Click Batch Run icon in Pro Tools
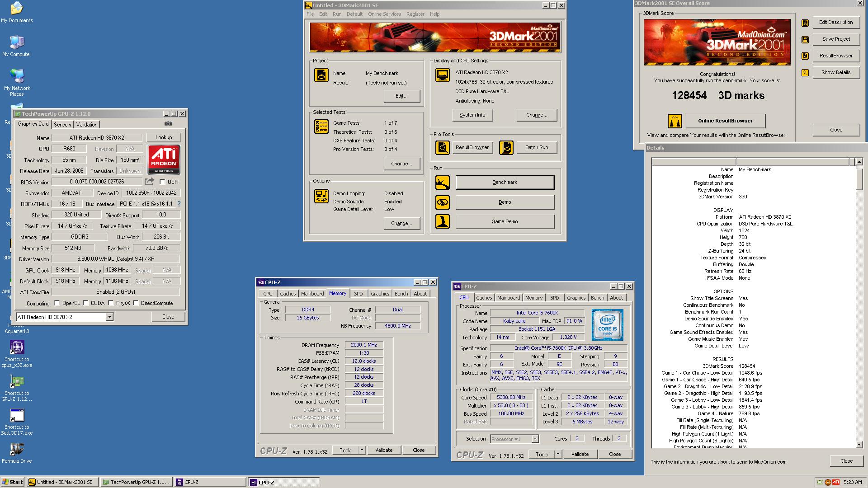The image size is (868, 488). point(506,148)
